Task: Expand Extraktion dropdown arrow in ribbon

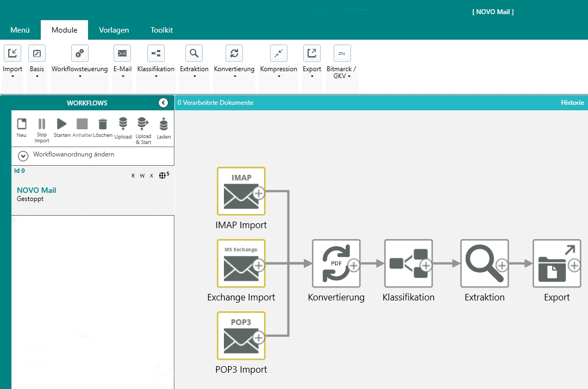Action: (x=194, y=77)
